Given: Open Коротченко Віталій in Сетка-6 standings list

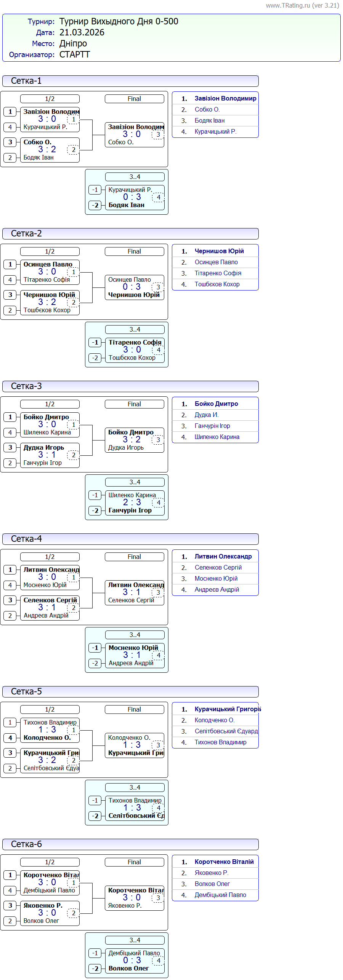Looking at the screenshot, I should (224, 862).
